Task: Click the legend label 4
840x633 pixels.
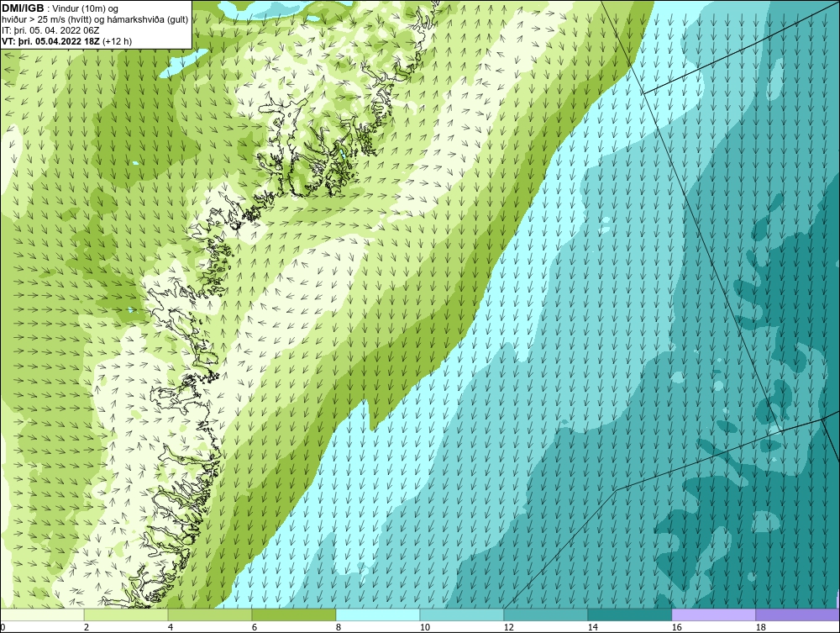Action: 171,627
